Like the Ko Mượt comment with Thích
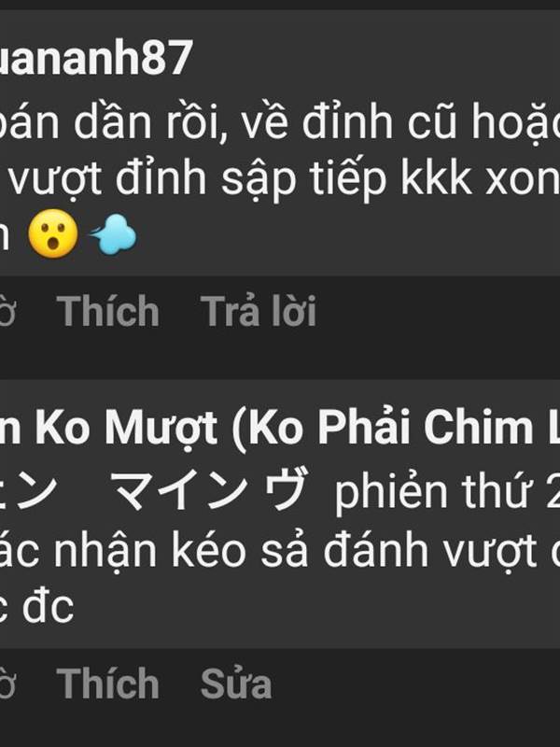The image size is (560, 747). (108, 684)
